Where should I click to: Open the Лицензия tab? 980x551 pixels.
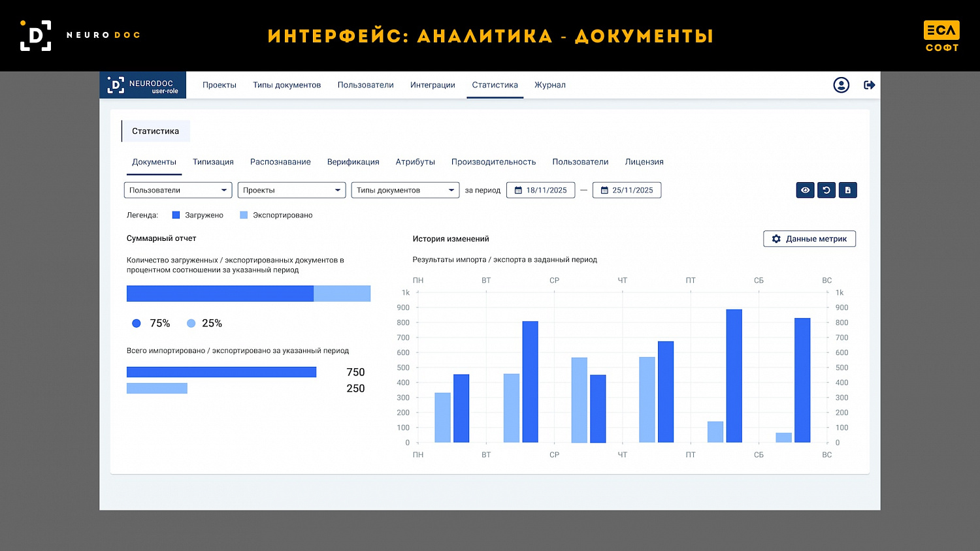pos(644,162)
